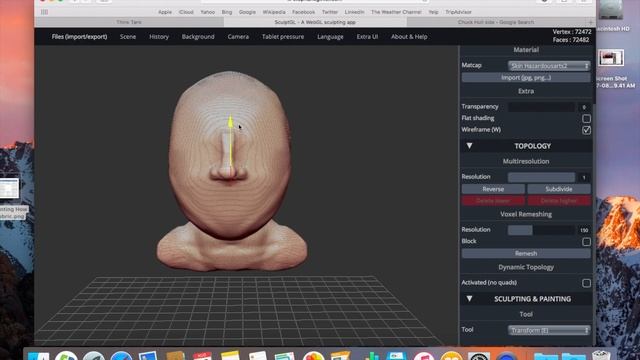Click the Reverse button
The image size is (640, 360).
coord(493,189)
